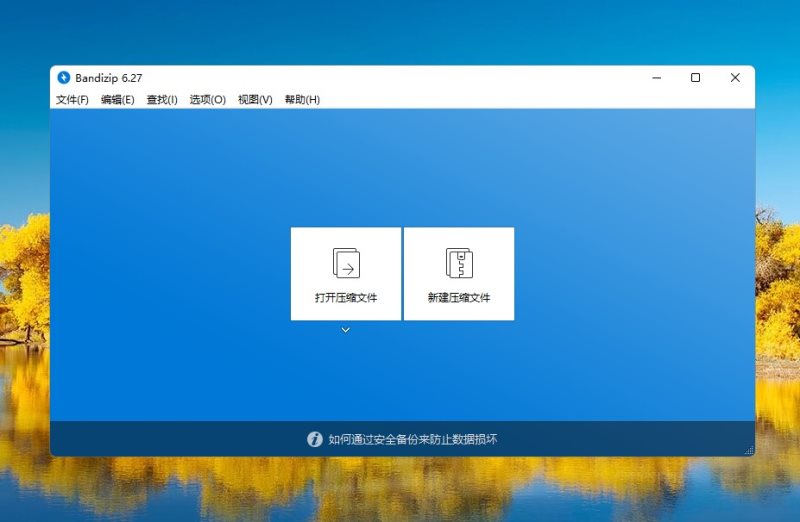Open the 如何通过安全备份来防止数据损坏 tip link

coord(412,439)
